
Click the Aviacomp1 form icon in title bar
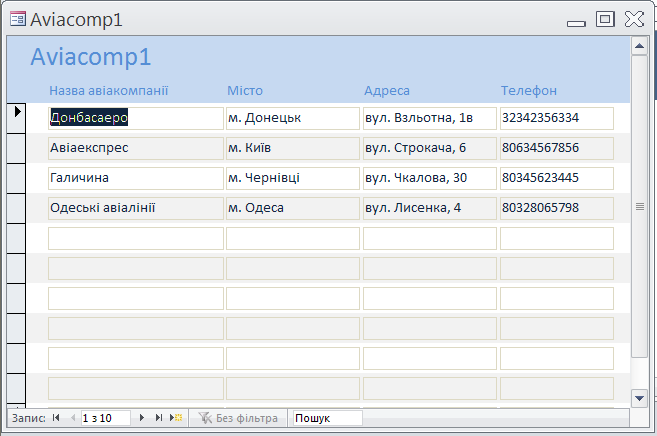click(18, 19)
